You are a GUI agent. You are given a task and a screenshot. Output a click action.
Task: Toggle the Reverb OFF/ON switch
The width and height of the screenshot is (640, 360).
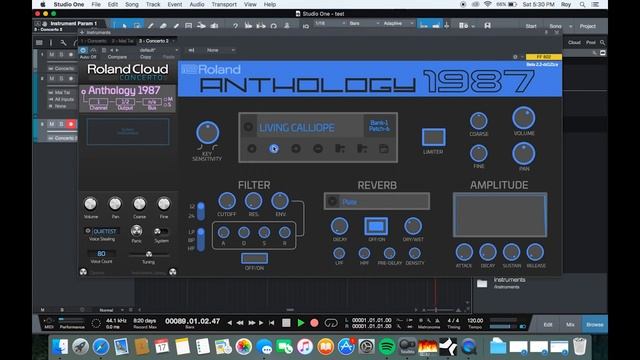coord(376,226)
